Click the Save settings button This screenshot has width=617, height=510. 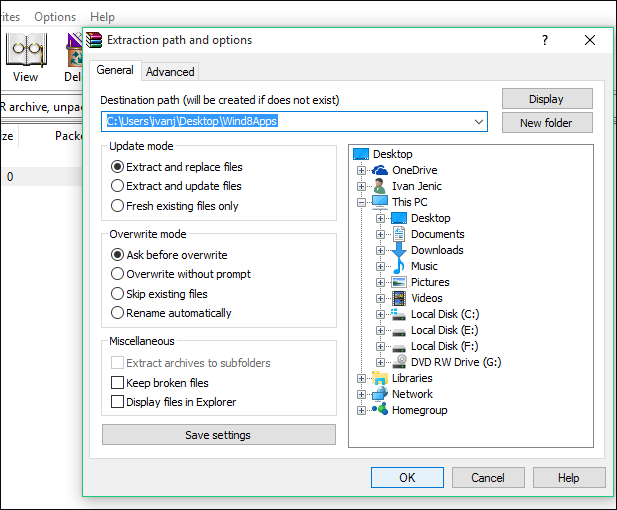[219, 435]
